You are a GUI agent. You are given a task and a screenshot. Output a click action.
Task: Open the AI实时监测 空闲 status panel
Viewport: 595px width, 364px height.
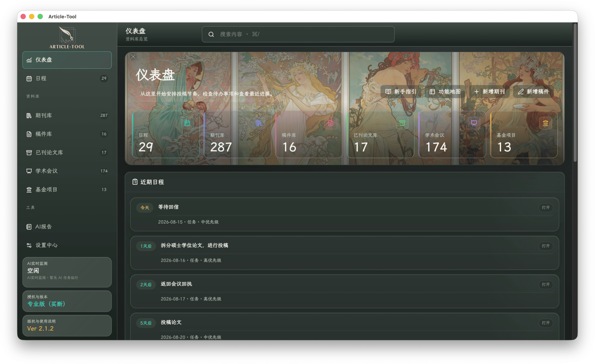pos(67,272)
